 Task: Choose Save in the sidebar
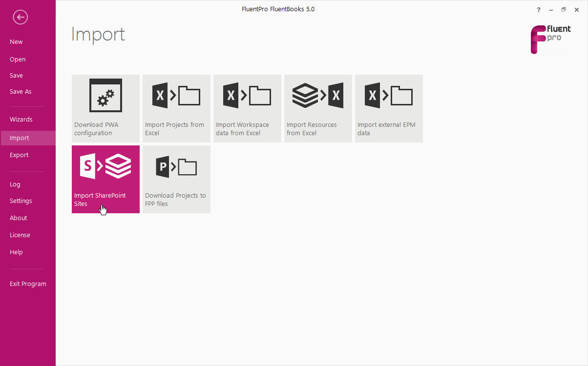coord(16,76)
